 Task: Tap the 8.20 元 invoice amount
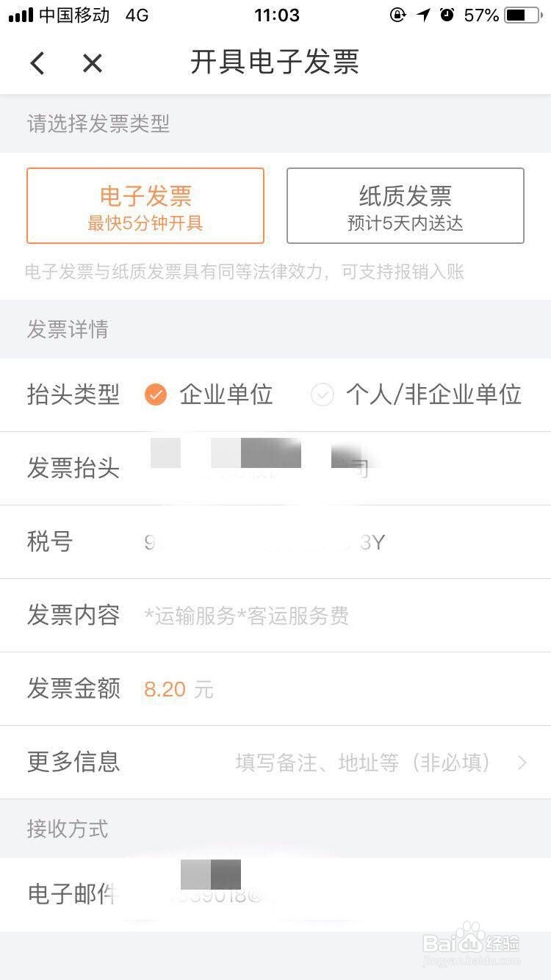coord(179,689)
